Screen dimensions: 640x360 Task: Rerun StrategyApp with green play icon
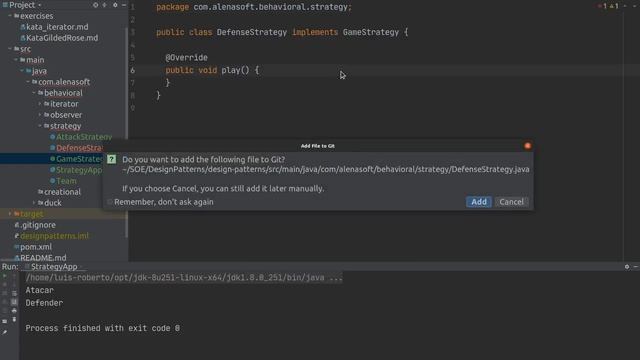coord(4,276)
